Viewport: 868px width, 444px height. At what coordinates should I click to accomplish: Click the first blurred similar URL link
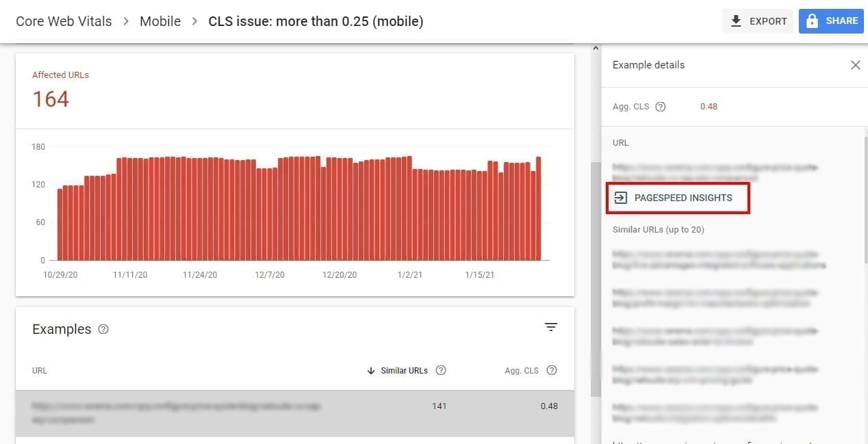[719, 259]
